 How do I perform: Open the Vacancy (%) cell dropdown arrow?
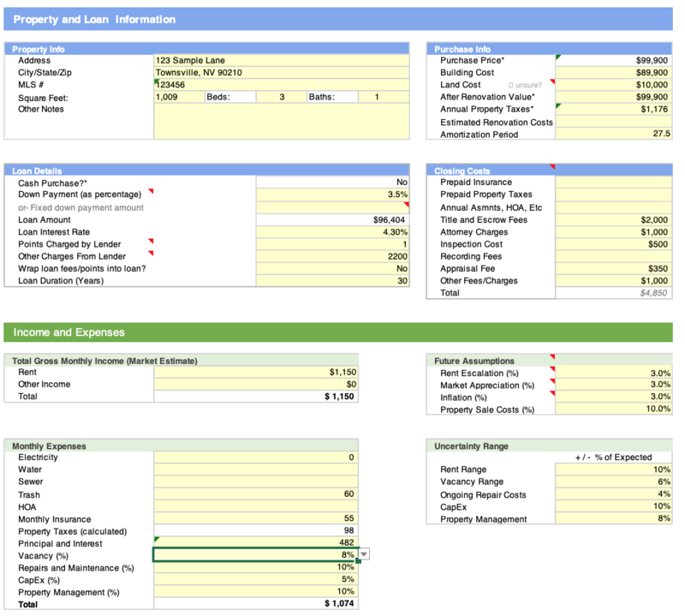pyautogui.click(x=364, y=555)
